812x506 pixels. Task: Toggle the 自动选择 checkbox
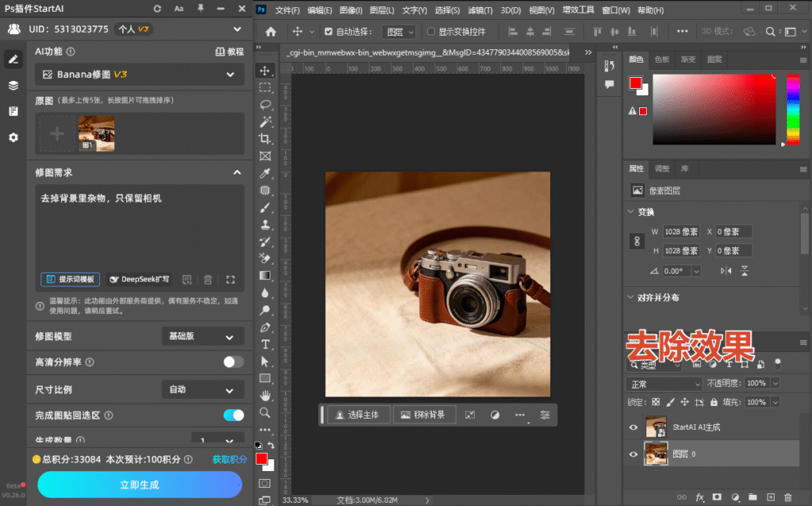(328, 32)
